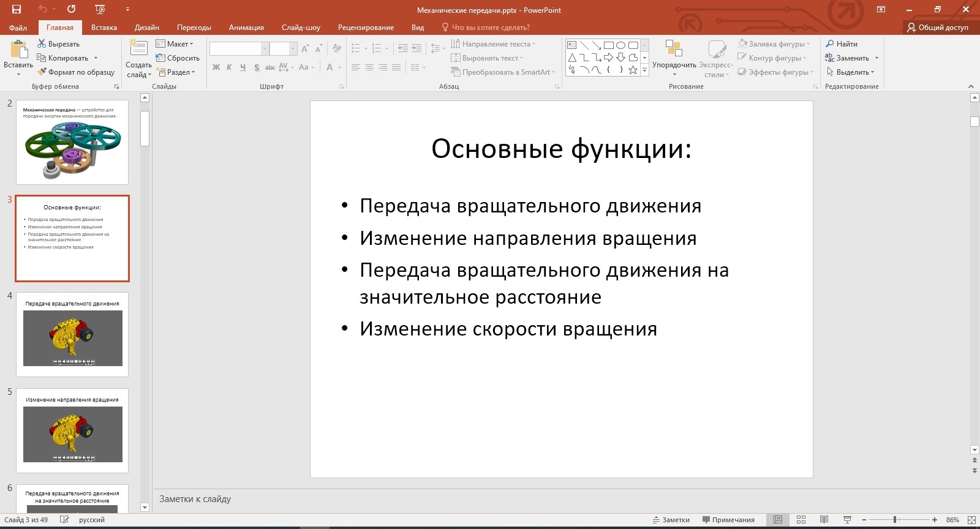
Task: Select slide 4 thumbnail in the panel
Action: pyautogui.click(x=72, y=334)
